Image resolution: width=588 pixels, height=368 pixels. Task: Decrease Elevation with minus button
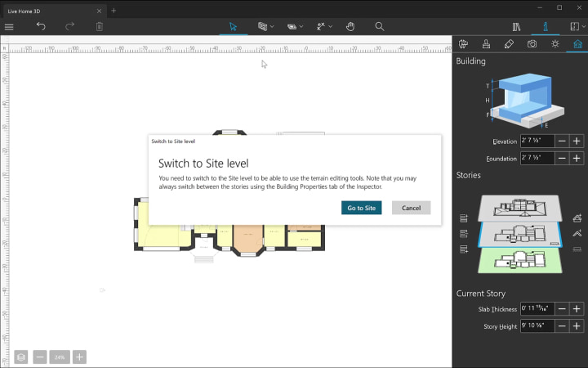pos(562,141)
